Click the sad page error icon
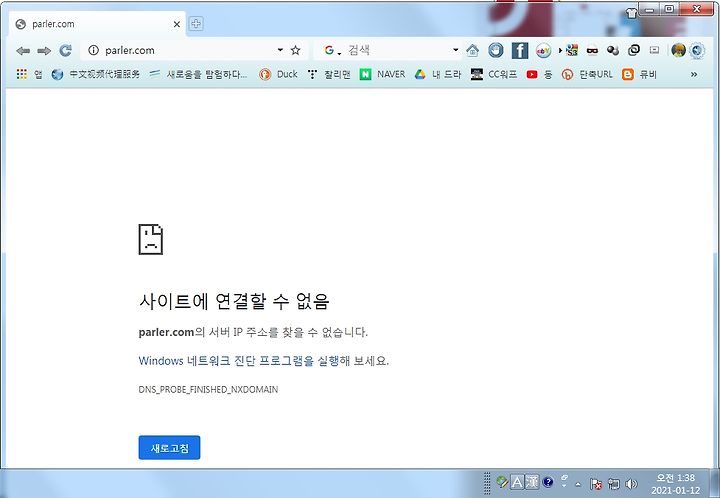Image resolution: width=720 pixels, height=498 pixels. tap(151, 239)
